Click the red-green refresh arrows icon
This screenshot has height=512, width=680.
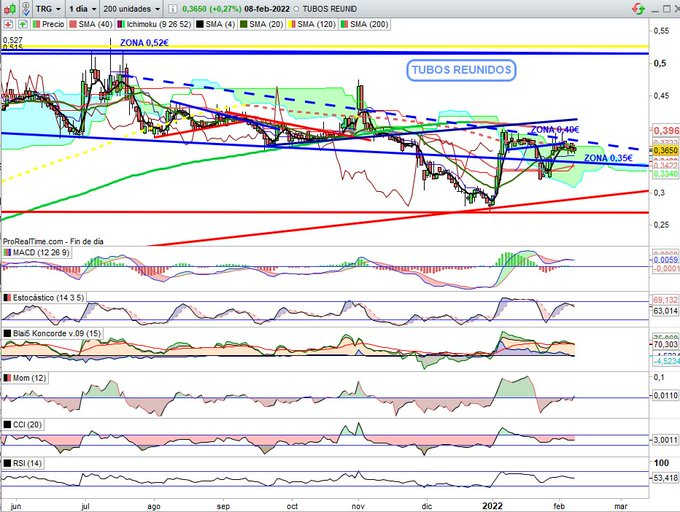638,8
